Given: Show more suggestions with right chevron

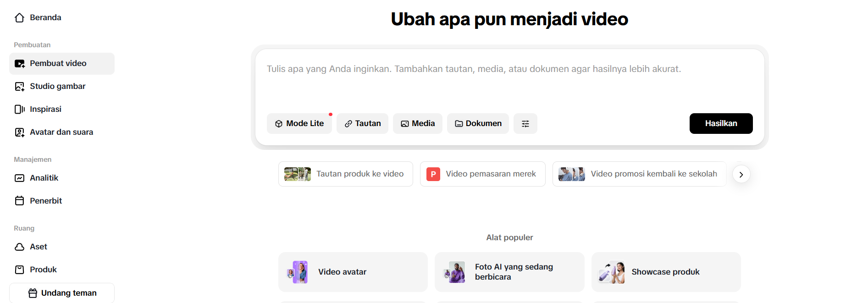Looking at the screenshot, I should click(741, 174).
